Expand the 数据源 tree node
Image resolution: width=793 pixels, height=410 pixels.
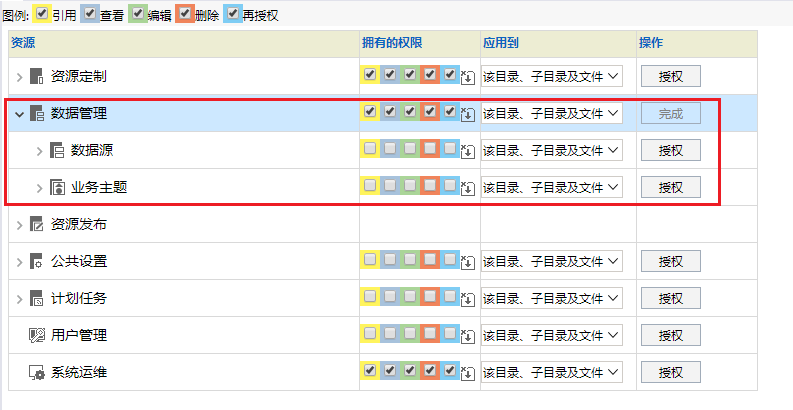click(x=39, y=151)
